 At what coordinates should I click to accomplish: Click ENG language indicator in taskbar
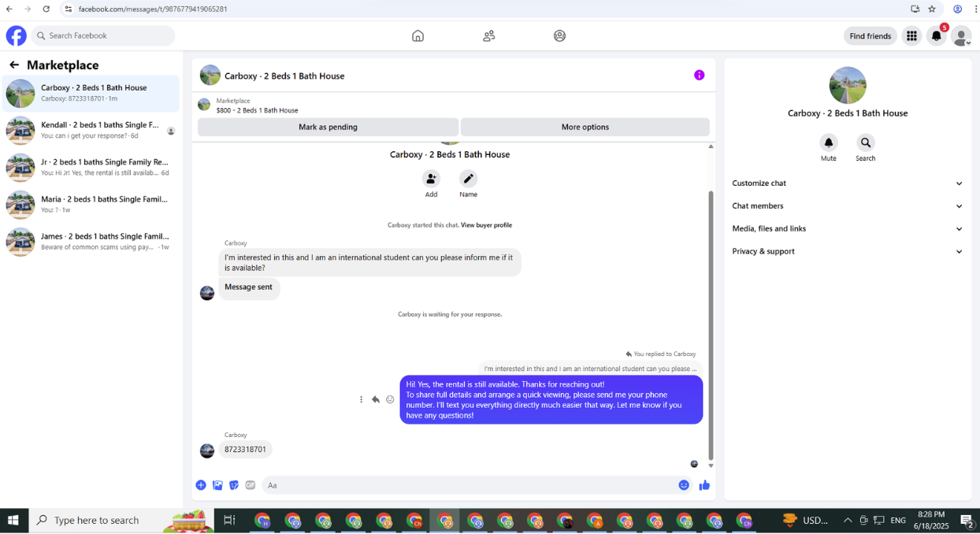tap(898, 520)
